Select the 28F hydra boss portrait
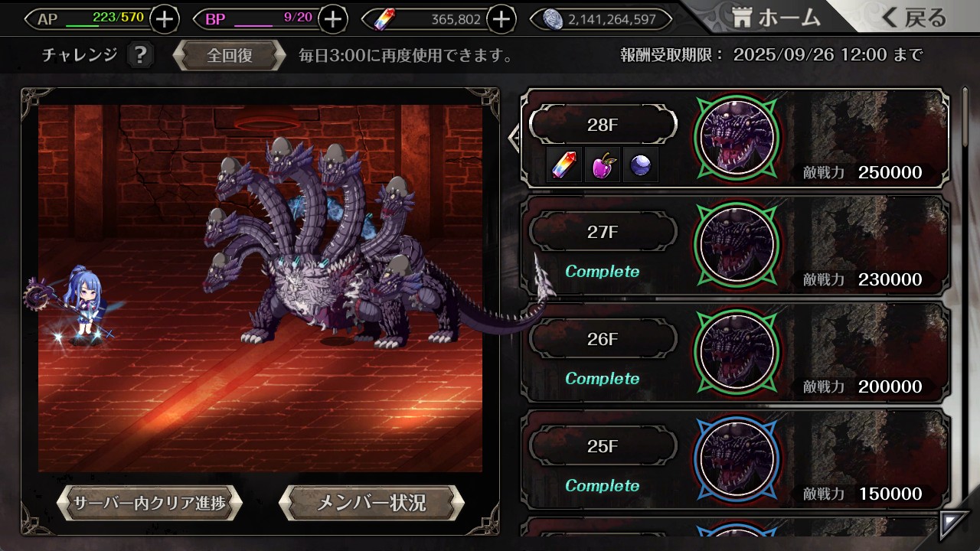This screenshot has width=980, height=551. point(737,138)
